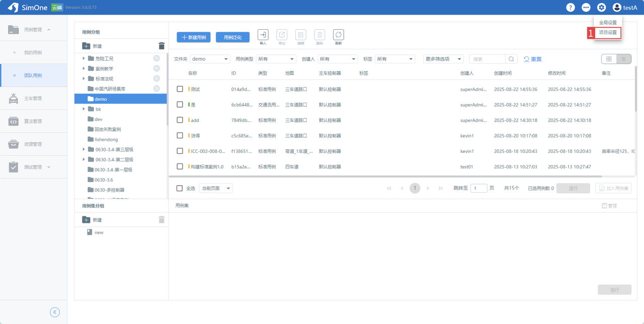The width and height of the screenshot is (644, 324).
Task: Collapse the left sidebar with arrow icon
Action: pos(55,312)
